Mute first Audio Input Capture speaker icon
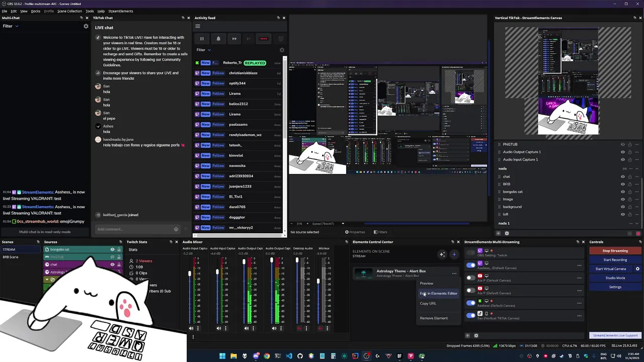This screenshot has width=644, height=362. pyautogui.click(x=191, y=328)
